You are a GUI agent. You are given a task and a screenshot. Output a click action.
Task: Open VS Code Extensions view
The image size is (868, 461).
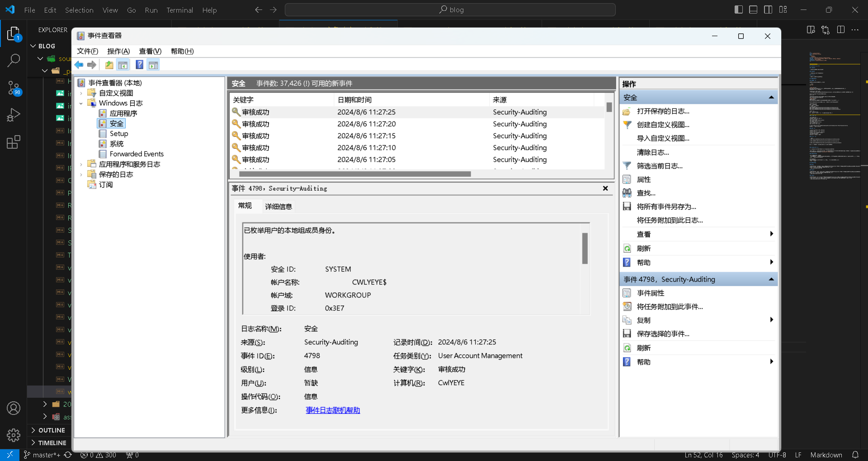pyautogui.click(x=14, y=142)
